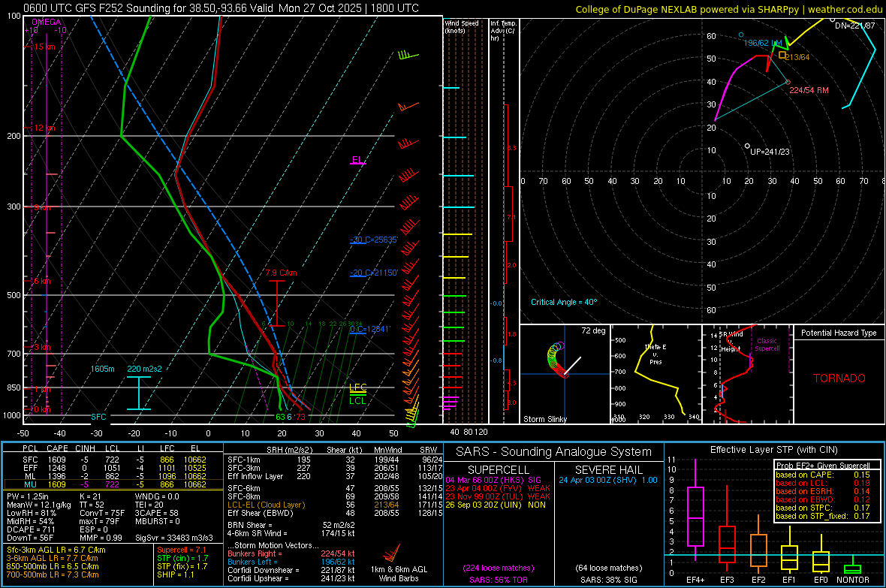
Task: Click the 04 Mar 66 00Z HKS analogue
Action: coord(493,480)
